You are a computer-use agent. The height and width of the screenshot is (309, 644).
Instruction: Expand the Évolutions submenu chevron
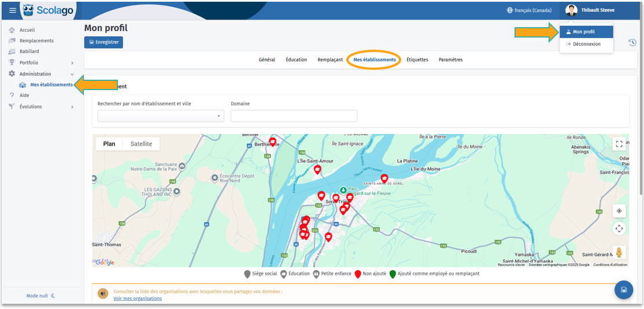coord(72,107)
